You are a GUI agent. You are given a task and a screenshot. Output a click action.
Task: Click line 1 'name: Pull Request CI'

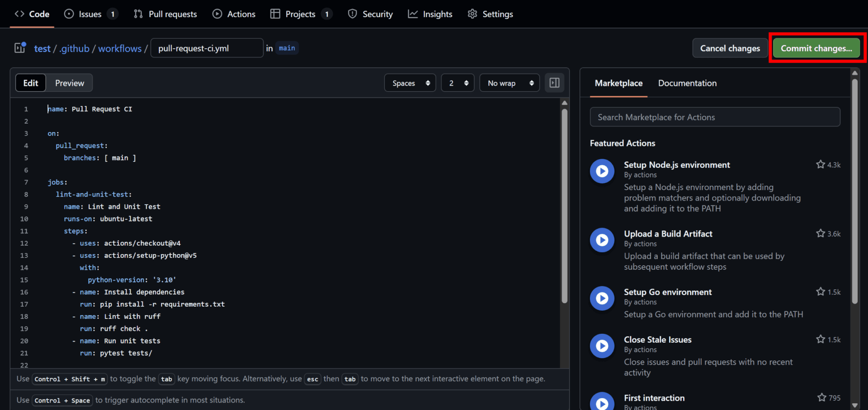[90, 109]
